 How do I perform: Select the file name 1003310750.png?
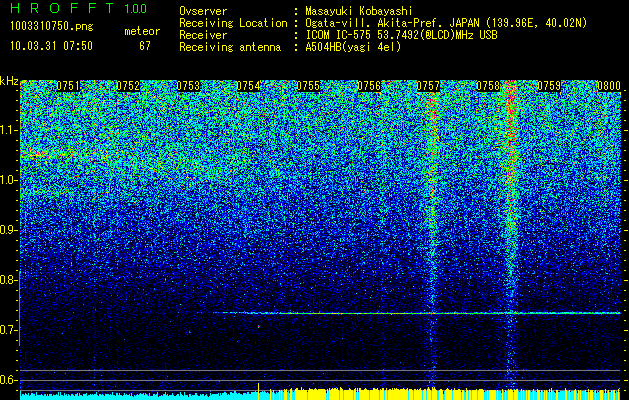[x=52, y=27]
